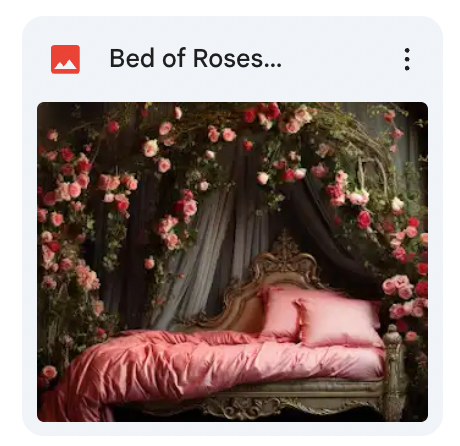The width and height of the screenshot is (460, 446).
Task: Click the mountain glyph in the red icon
Action: (65, 64)
